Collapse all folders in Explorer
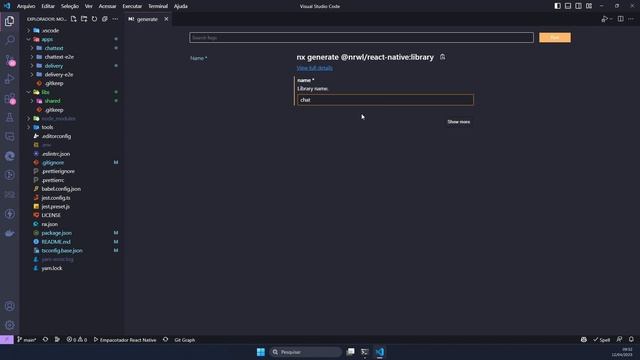 click(x=105, y=19)
